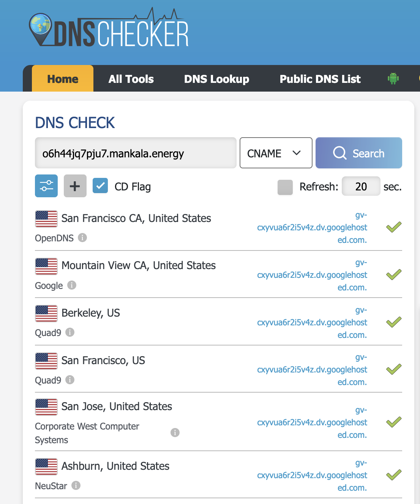Click info icon next to NeuStar
This screenshot has width=420, height=504.
(76, 485)
